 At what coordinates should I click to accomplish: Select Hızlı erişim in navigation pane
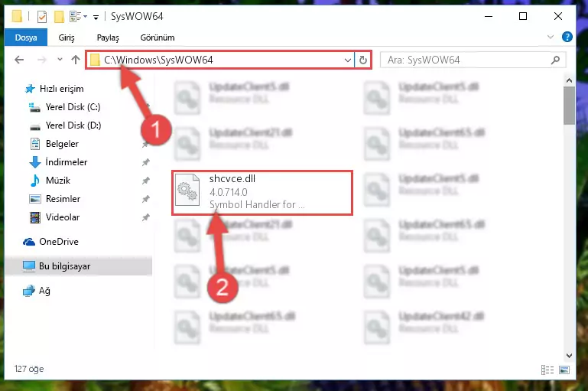click(61, 89)
